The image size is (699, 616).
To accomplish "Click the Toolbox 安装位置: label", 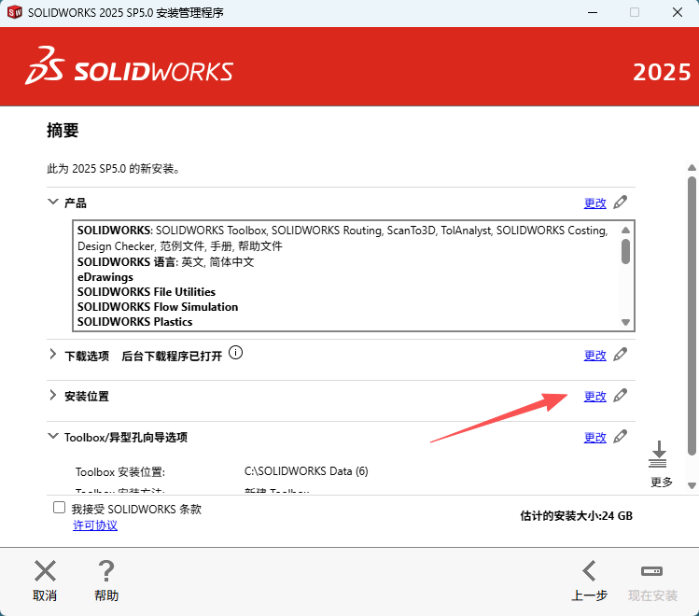I will (x=120, y=472).
